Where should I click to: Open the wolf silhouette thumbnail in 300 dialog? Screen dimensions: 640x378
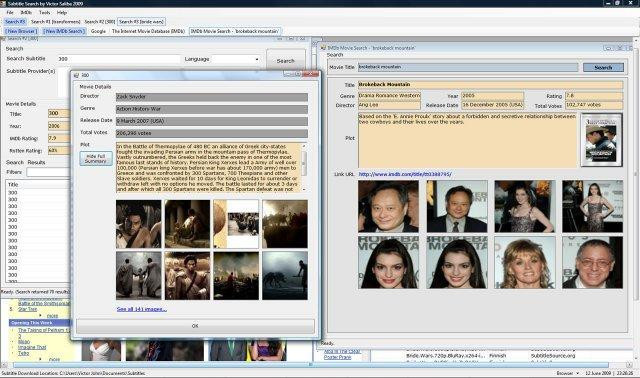coord(285,276)
